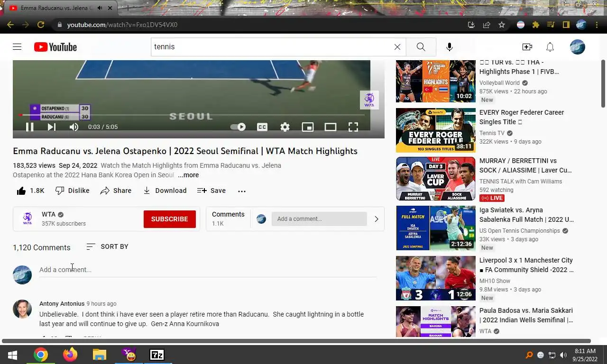Screen dimensions: 607x364
Task: Open the notifications bell
Action: coord(550,47)
